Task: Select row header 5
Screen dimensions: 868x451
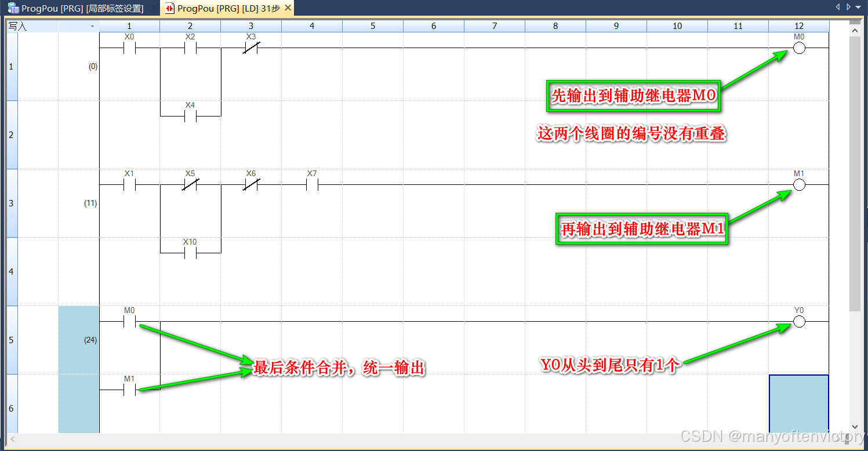Action: [x=12, y=340]
